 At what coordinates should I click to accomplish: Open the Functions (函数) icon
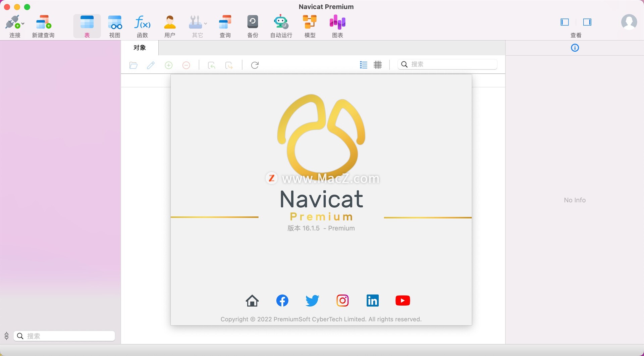point(142,23)
